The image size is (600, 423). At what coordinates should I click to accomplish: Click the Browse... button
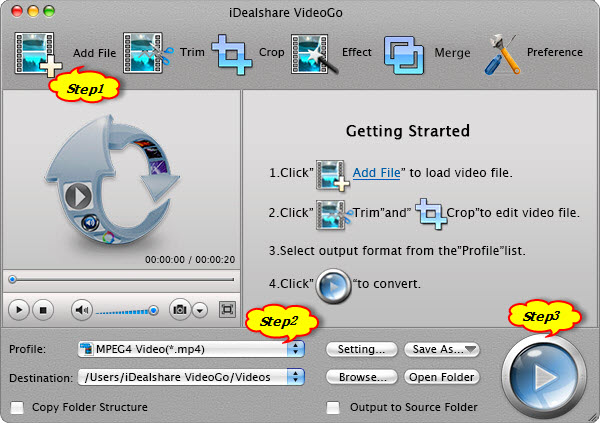pyautogui.click(x=362, y=377)
